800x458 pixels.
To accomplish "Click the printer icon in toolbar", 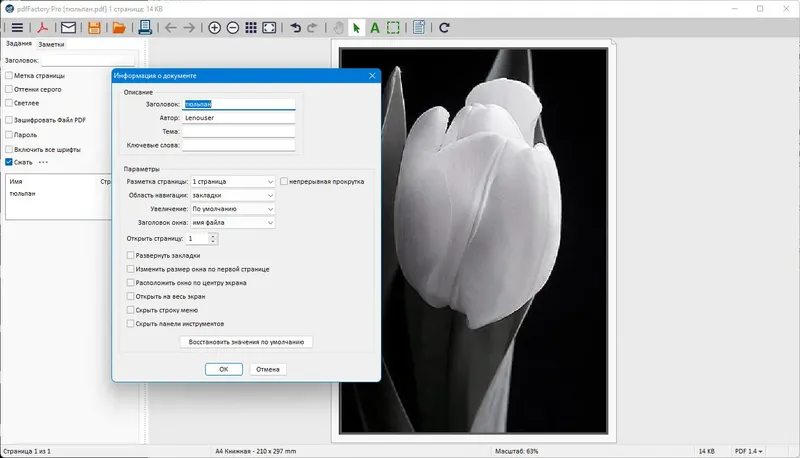I will point(145,28).
